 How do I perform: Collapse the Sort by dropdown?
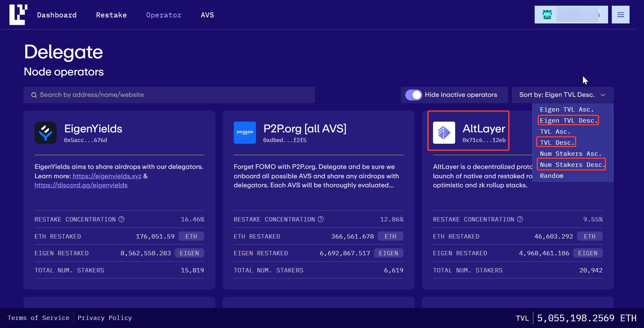(x=562, y=95)
